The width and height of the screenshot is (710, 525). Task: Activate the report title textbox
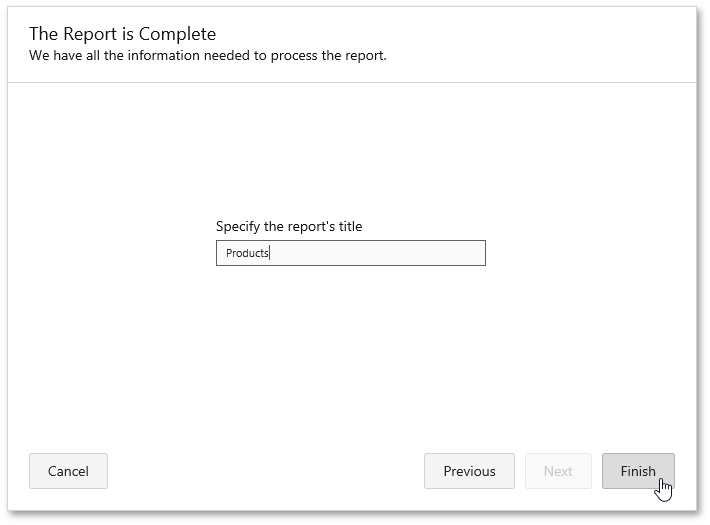click(351, 253)
